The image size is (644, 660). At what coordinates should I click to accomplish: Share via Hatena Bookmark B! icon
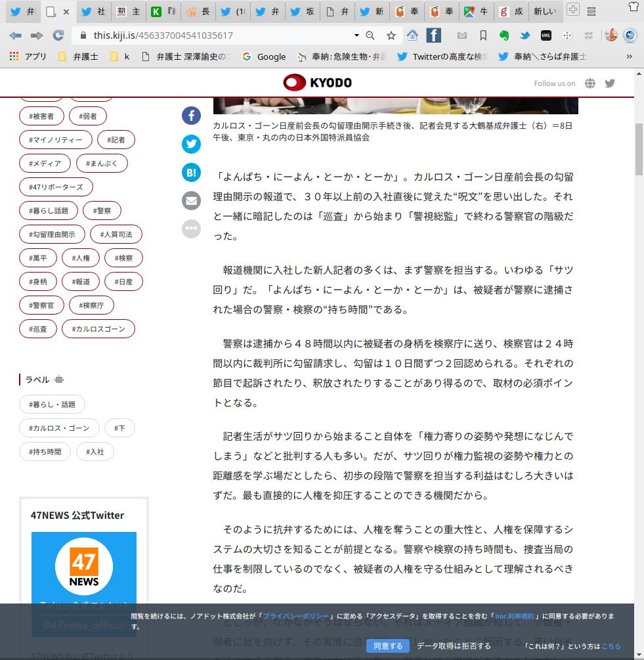point(191,172)
